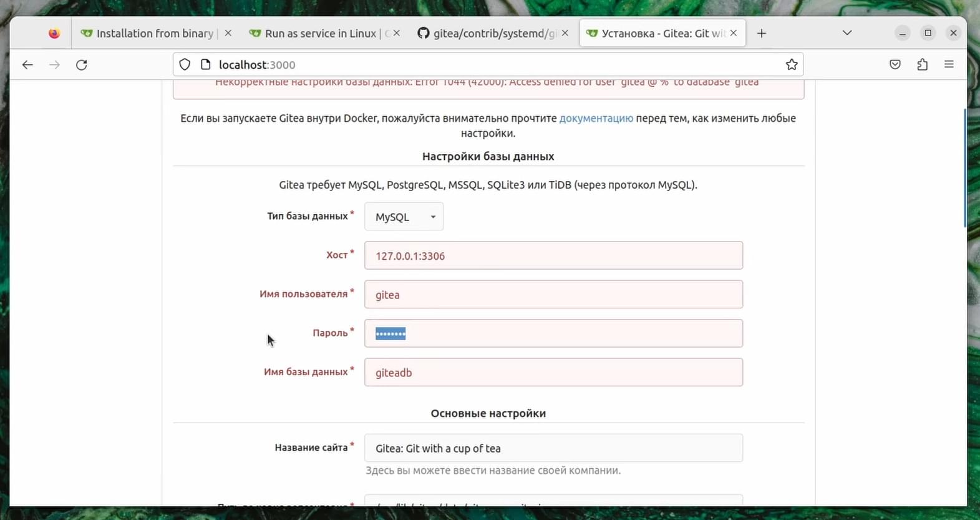
Task: Click the Firefox pinned tab icon
Action: point(54,34)
